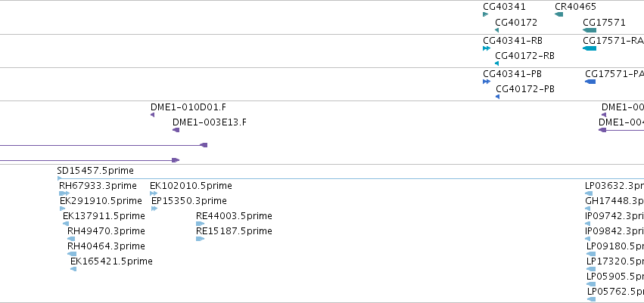Open the SD15457.5prime feature label
This screenshot has width=644, height=303.
tap(95, 171)
